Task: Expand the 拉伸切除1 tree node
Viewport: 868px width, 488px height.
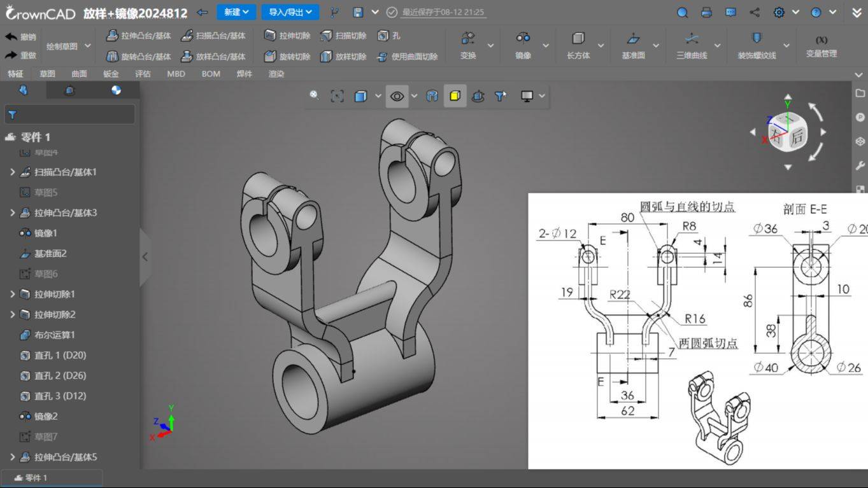Action: [12, 294]
